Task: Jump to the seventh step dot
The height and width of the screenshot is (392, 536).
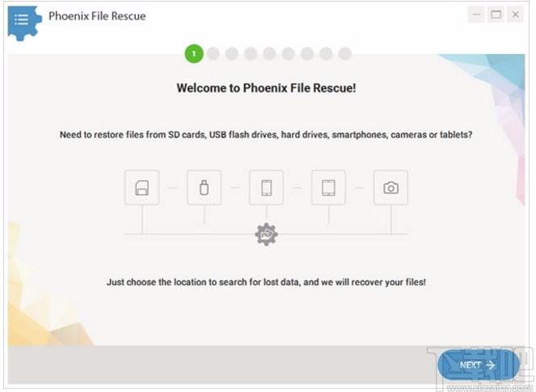Action: pos(307,54)
